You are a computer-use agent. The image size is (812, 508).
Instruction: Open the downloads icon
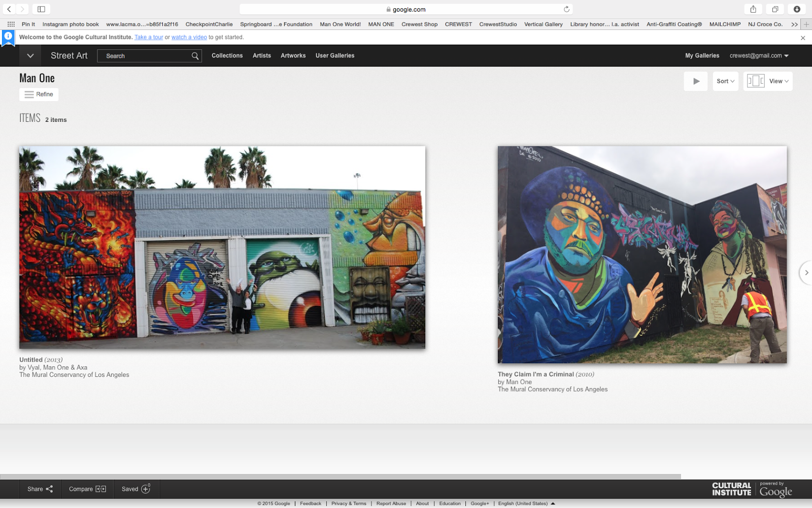pos(797,9)
